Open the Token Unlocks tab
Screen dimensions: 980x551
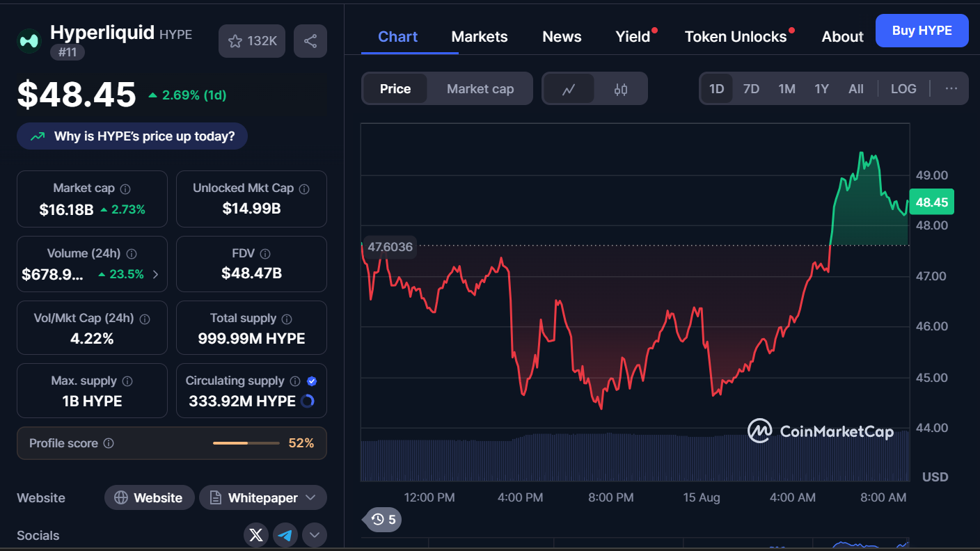click(x=736, y=37)
